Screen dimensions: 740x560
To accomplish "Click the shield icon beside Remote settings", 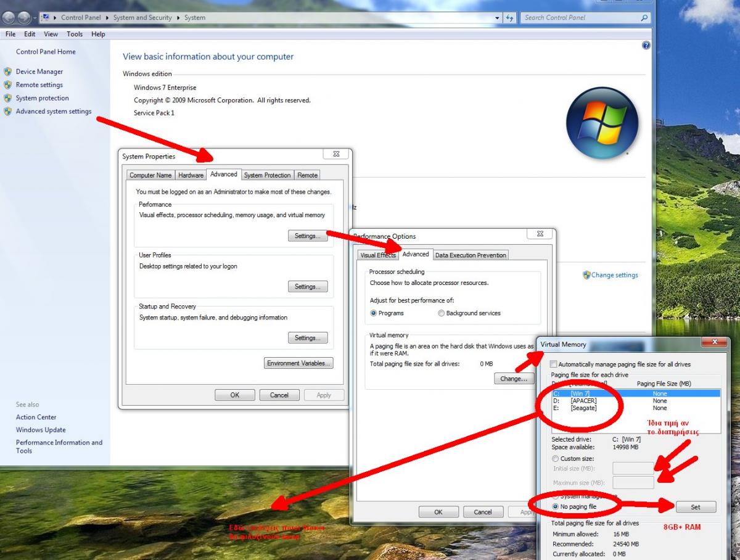I will point(8,85).
